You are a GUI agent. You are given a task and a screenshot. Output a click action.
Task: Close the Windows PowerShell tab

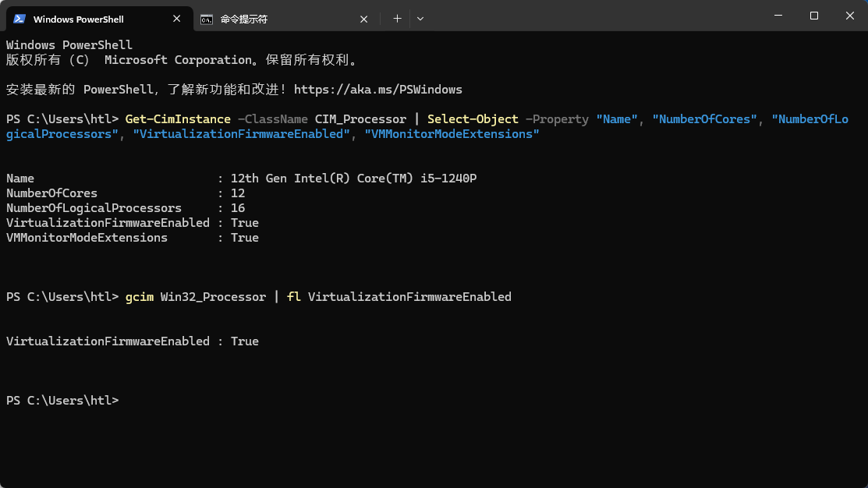176,18
